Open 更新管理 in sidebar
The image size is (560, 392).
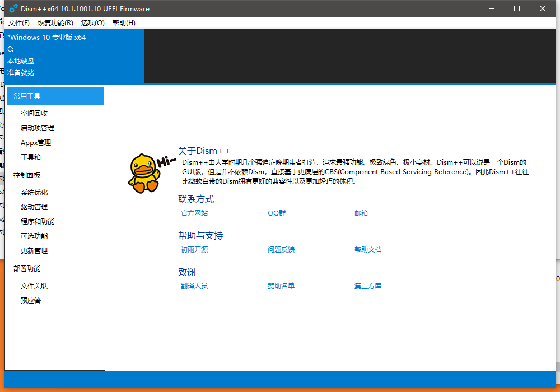click(34, 251)
